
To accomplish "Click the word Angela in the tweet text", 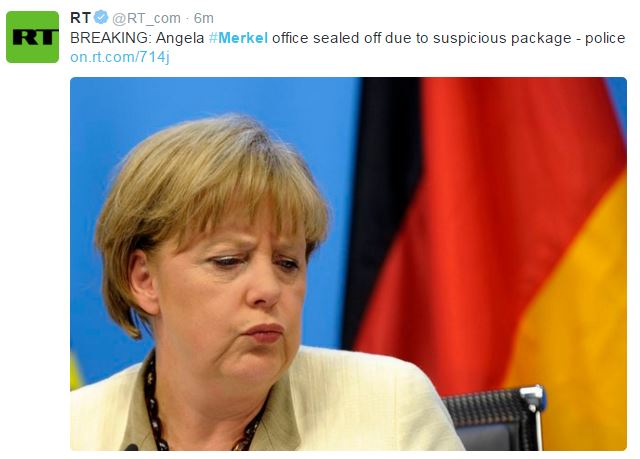I will point(180,38).
